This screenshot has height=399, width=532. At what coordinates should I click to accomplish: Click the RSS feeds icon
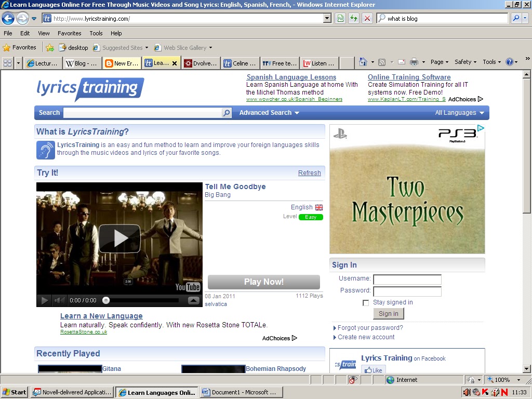pyautogui.click(x=382, y=62)
